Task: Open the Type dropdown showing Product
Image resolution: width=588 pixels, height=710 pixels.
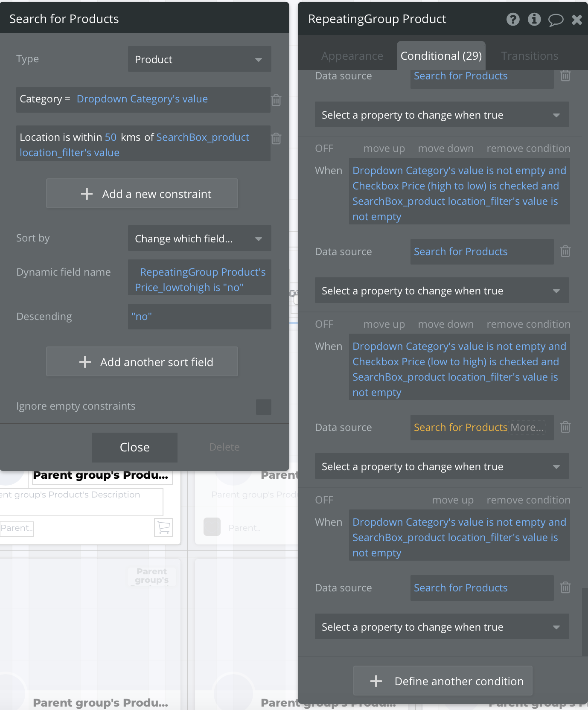Action: [199, 59]
